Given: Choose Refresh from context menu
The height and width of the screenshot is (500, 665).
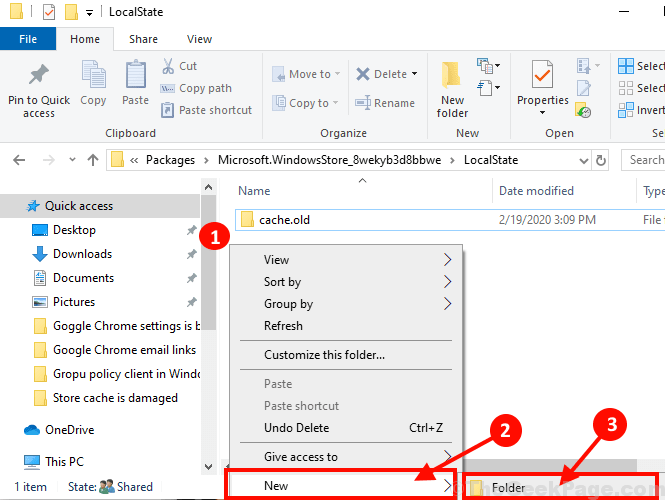Looking at the screenshot, I should tap(345, 326).
